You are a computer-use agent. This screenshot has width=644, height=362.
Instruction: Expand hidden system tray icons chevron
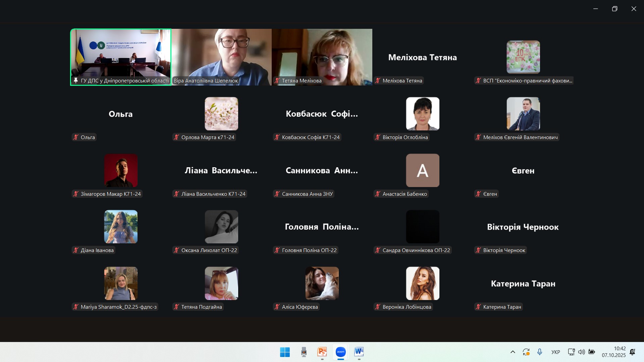pos(513,352)
